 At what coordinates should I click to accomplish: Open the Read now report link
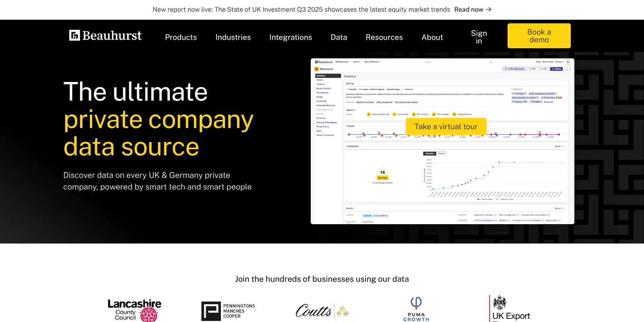[473, 9]
